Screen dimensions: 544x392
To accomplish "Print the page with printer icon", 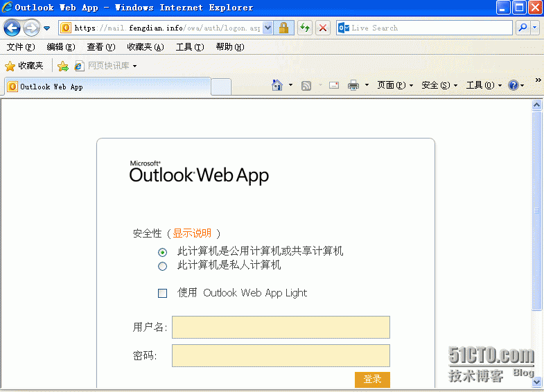I will [x=353, y=85].
